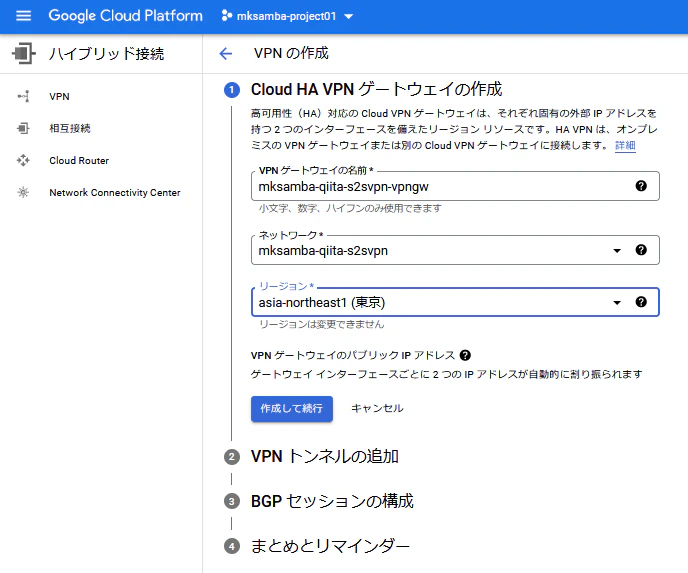Click the Cloud Router sidebar icon
This screenshot has height=573, width=688.
(23, 160)
